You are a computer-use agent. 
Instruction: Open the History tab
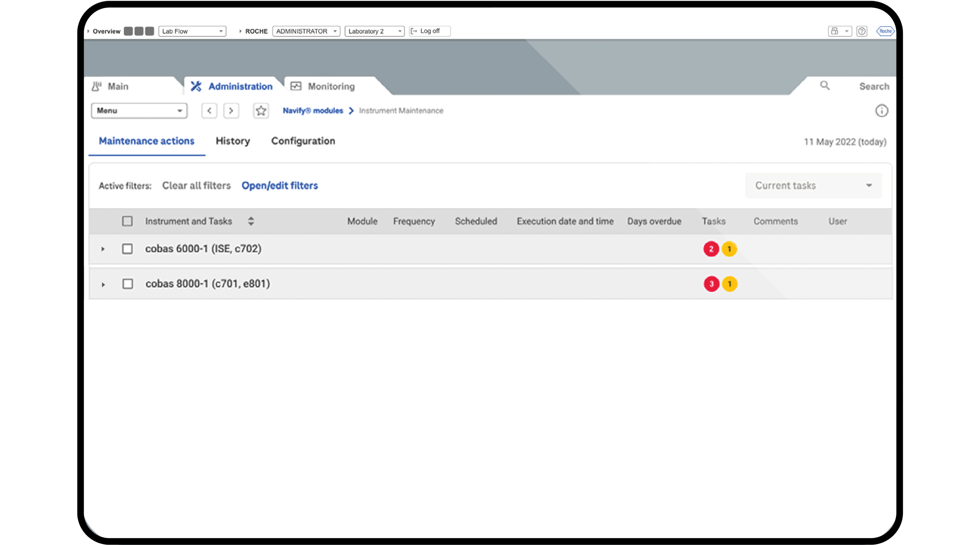[x=233, y=141]
